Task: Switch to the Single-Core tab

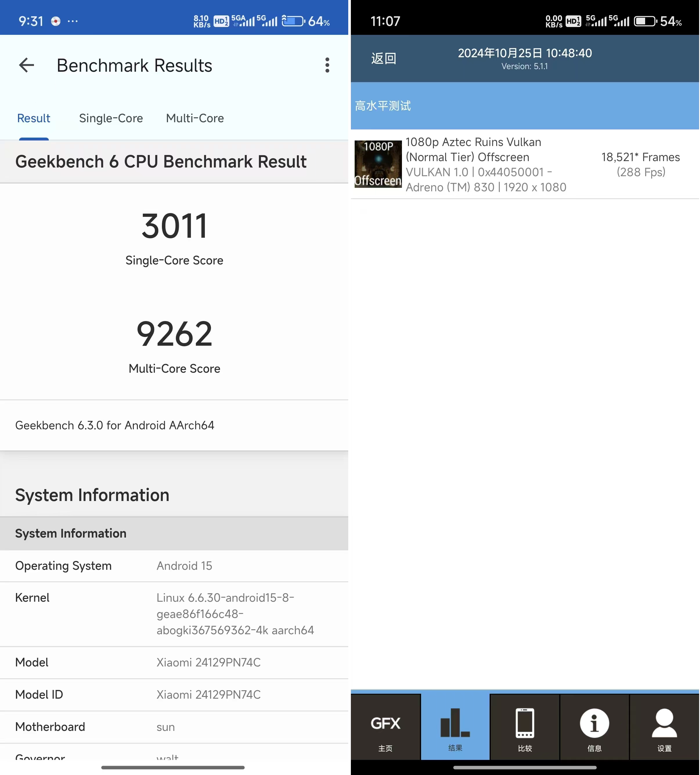Action: (111, 118)
